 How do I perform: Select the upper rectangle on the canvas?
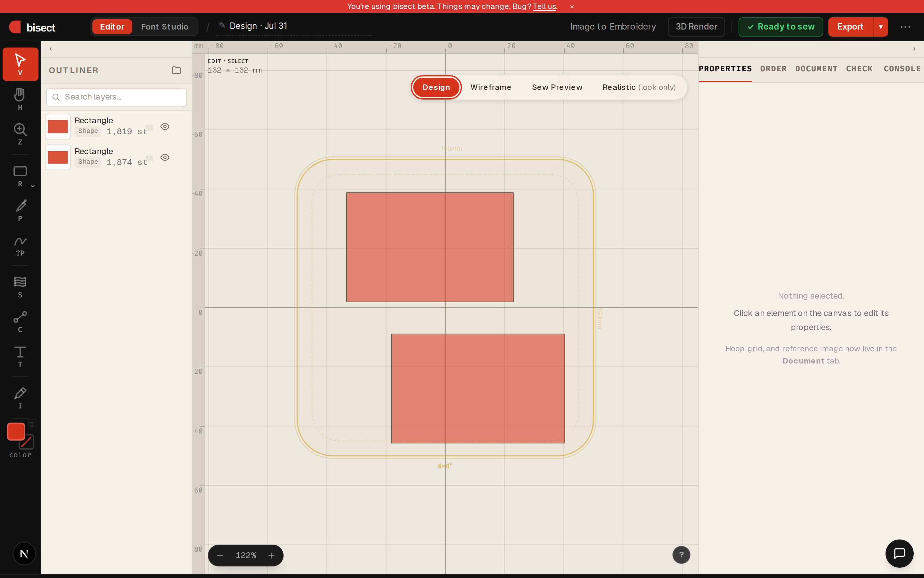(430, 247)
